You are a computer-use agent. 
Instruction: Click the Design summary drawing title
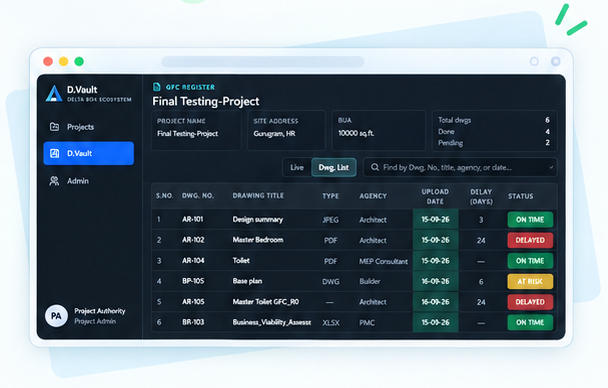pos(258,220)
